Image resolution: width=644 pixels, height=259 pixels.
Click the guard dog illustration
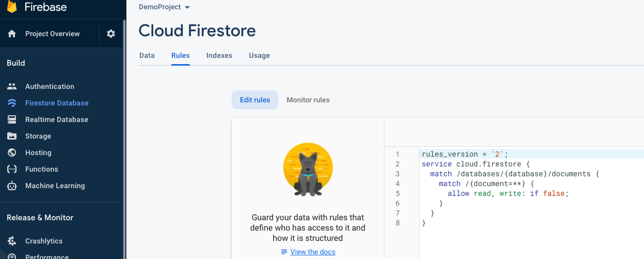[x=308, y=170]
